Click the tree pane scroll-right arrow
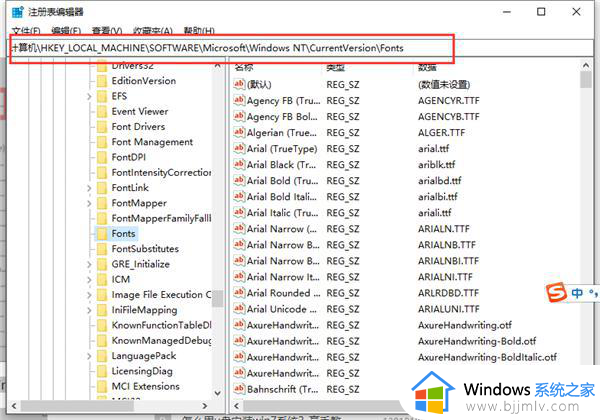This screenshot has height=420, width=600. point(205,406)
